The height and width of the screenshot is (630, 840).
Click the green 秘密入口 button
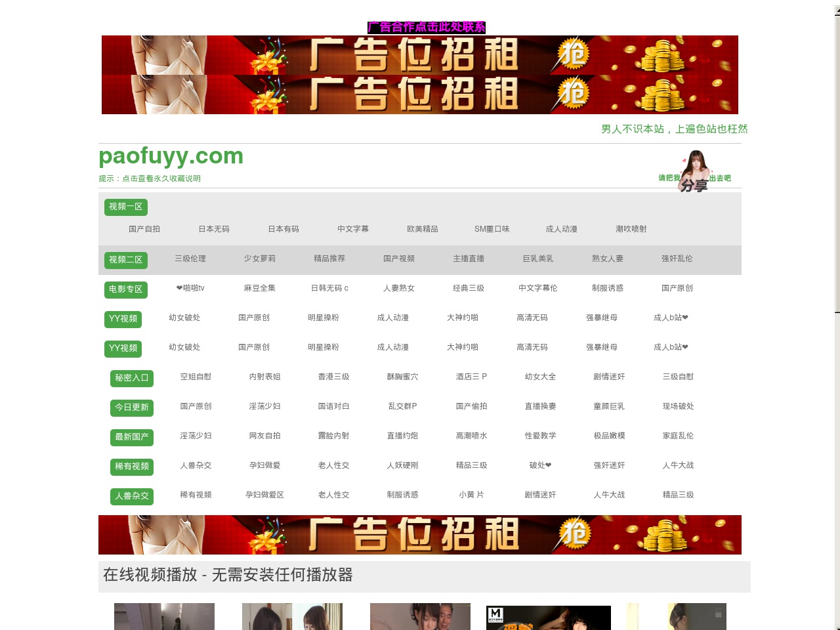(132, 379)
